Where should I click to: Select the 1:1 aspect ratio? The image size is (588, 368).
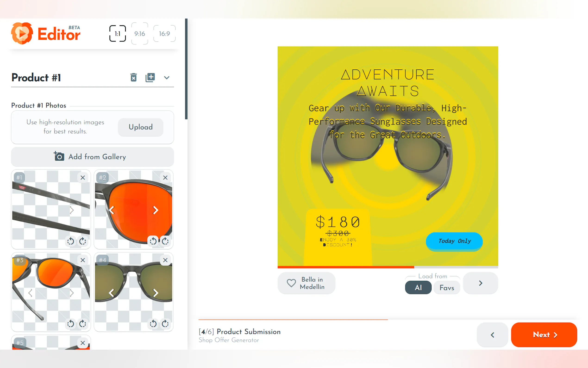pos(117,34)
